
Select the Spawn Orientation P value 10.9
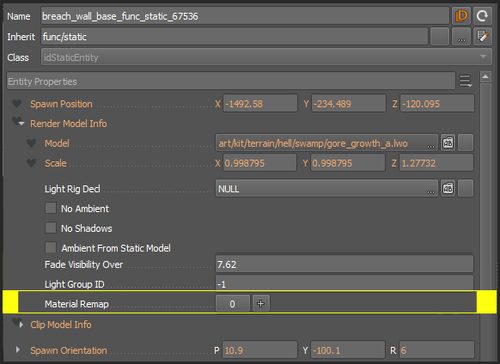(x=260, y=350)
